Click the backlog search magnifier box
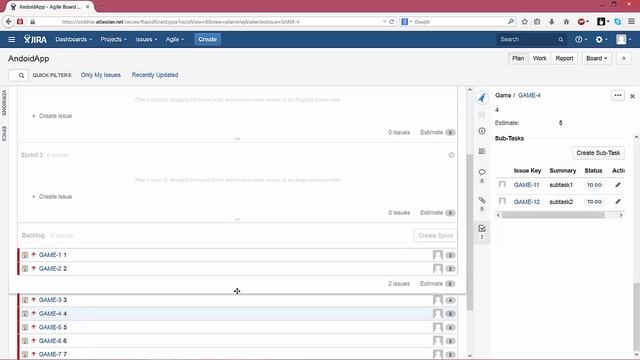 pyautogui.click(x=18, y=76)
